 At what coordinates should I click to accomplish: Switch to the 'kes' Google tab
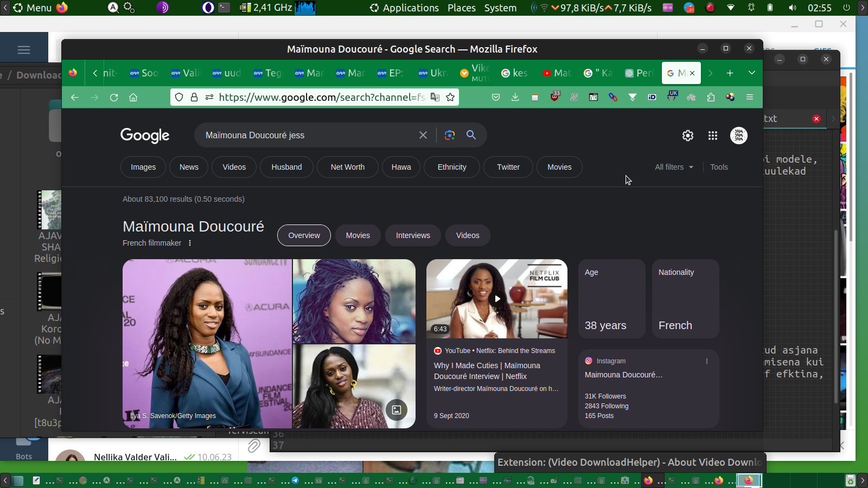click(x=515, y=73)
